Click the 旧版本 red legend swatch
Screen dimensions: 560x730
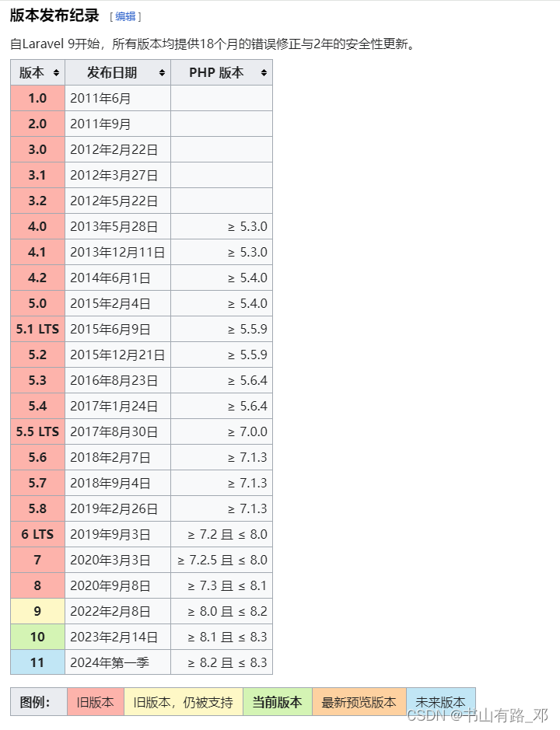[x=96, y=702]
